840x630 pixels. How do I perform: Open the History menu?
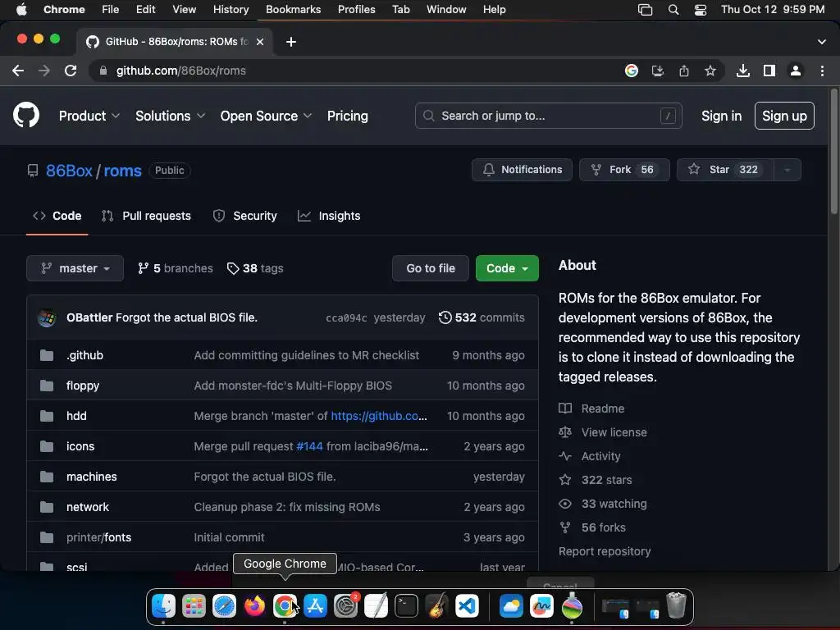pyautogui.click(x=231, y=10)
